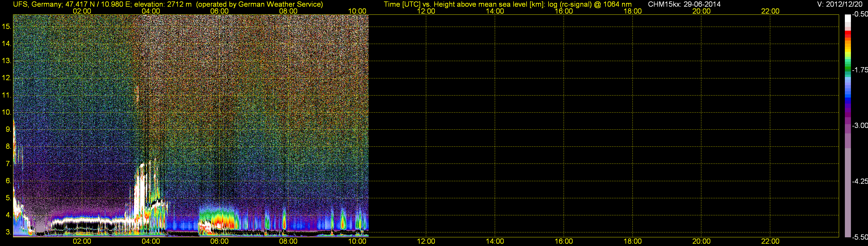Click the '-1.75' color scale value
Image resolution: width=868 pixels, height=246 pixels.
pos(860,70)
